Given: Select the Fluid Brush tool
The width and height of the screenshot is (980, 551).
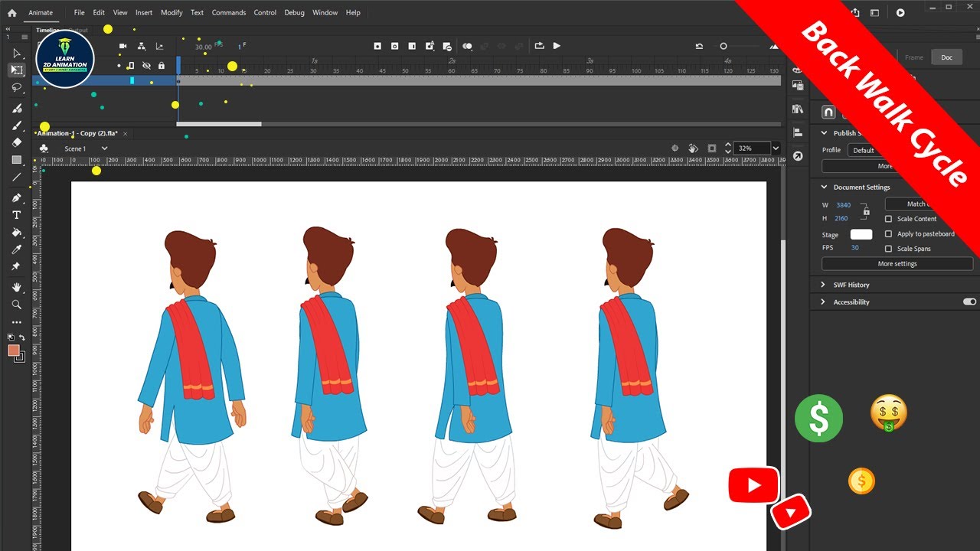Looking at the screenshot, I should pos(16,109).
